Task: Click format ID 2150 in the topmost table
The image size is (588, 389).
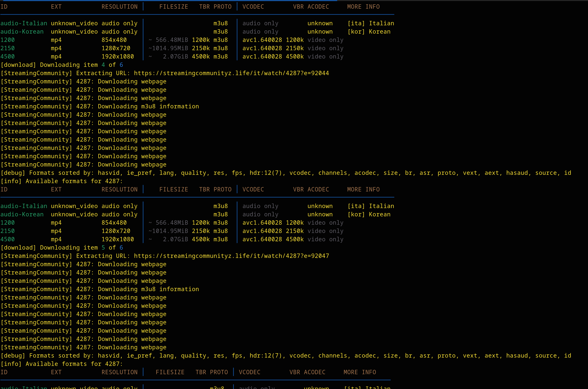Action: [x=7, y=48]
